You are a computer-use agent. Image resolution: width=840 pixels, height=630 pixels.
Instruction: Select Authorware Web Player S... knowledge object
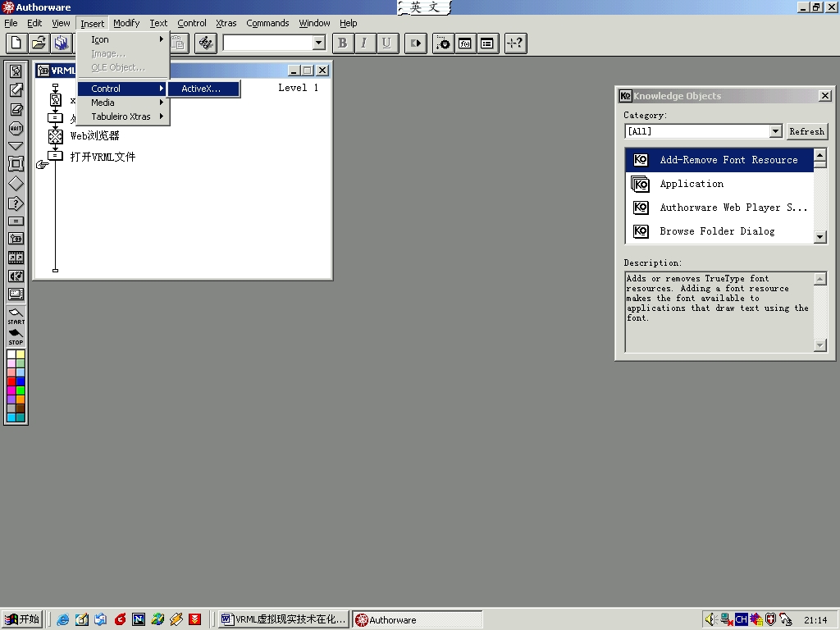tap(719, 208)
